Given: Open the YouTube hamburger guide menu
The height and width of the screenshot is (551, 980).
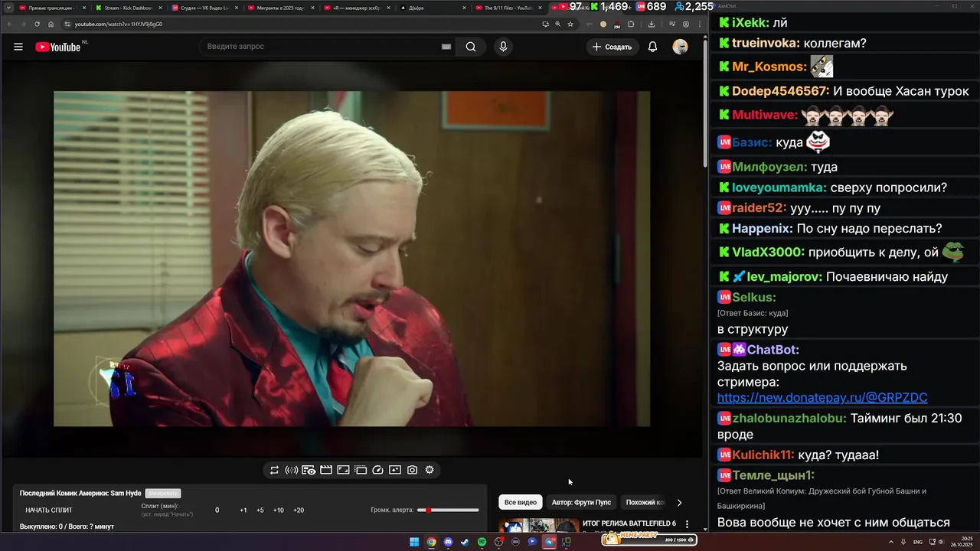Looking at the screenshot, I should coord(18,47).
